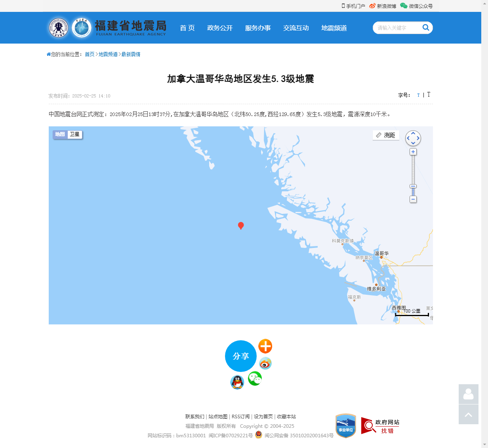Open the 政务公开 navigation menu

(x=220, y=28)
